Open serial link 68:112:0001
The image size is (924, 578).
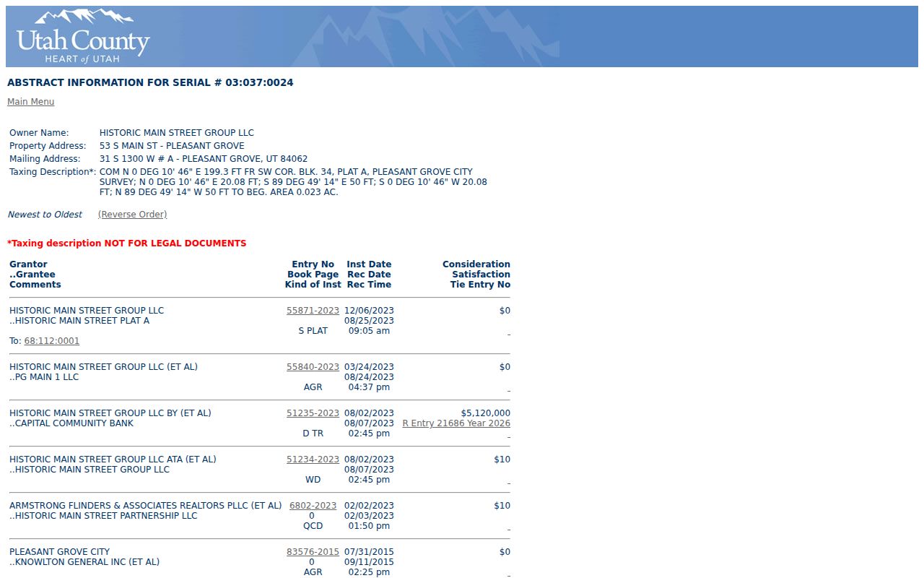tap(52, 341)
